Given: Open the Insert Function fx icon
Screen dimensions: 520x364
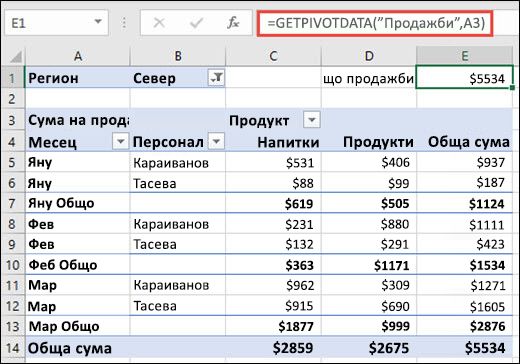Looking at the screenshot, I should (233, 23).
